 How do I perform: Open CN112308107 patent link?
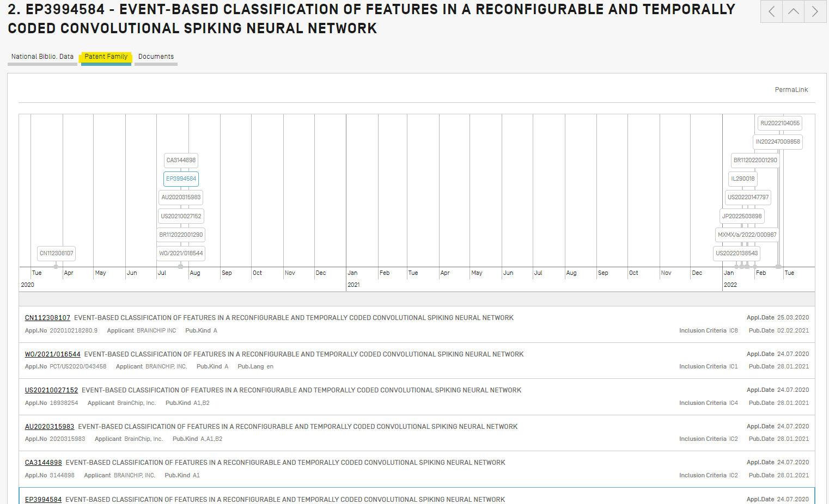(x=47, y=318)
